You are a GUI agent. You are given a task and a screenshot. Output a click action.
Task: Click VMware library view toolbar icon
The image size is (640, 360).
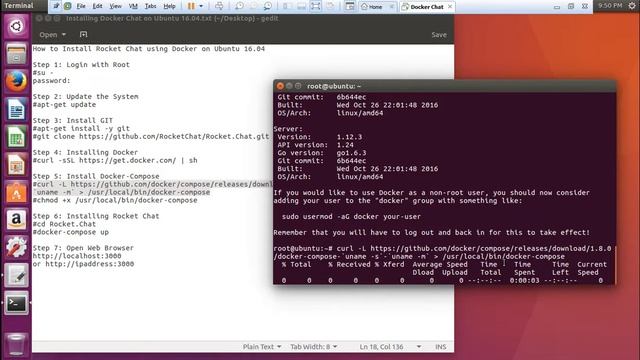tap(350, 6)
